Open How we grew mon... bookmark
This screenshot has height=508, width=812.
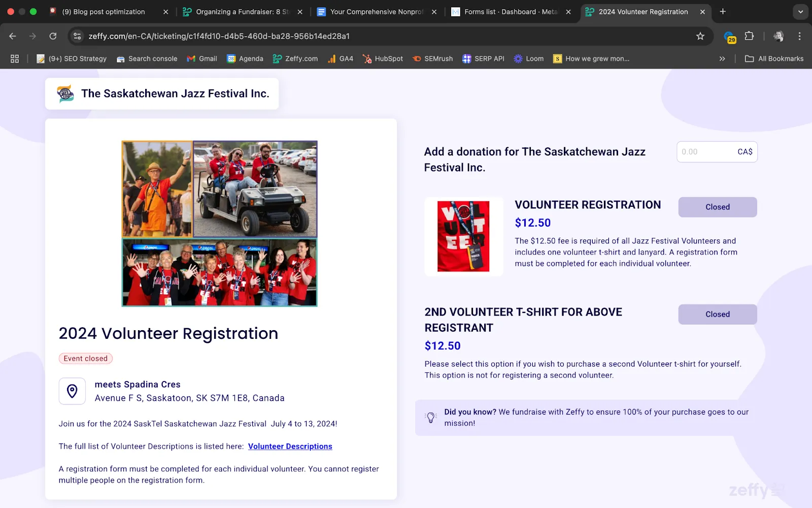pyautogui.click(x=591, y=59)
